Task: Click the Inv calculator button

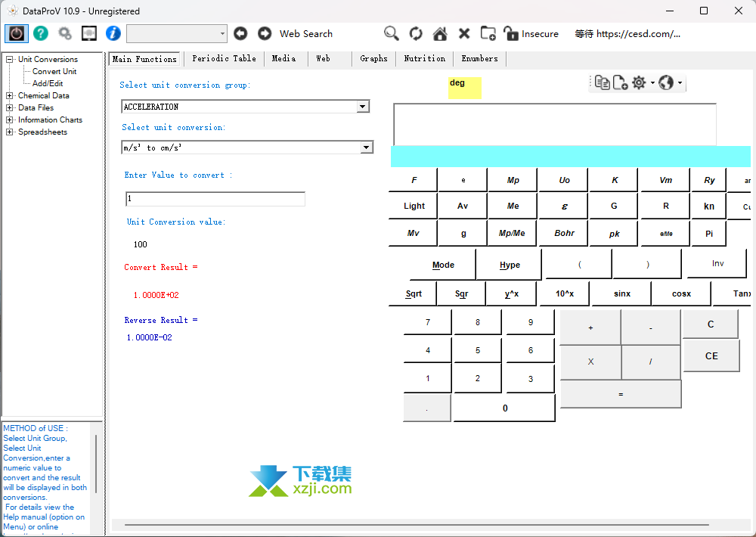Action: pos(717,263)
